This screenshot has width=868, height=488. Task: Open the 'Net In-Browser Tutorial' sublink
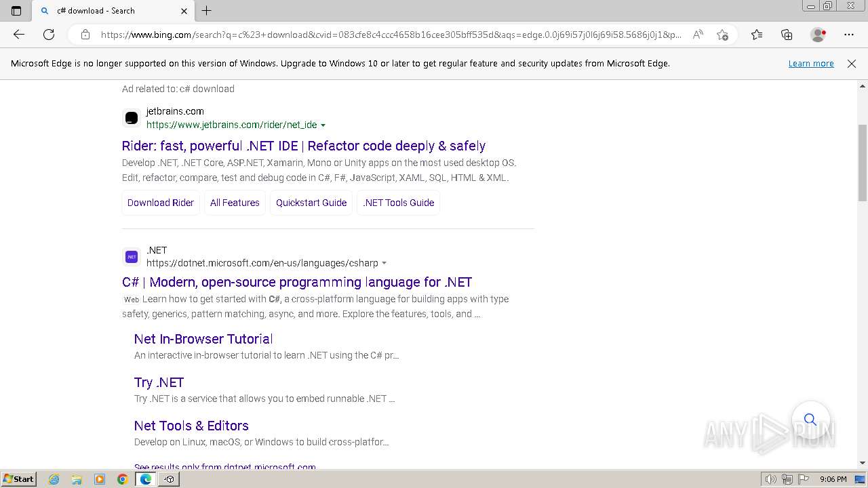point(203,339)
